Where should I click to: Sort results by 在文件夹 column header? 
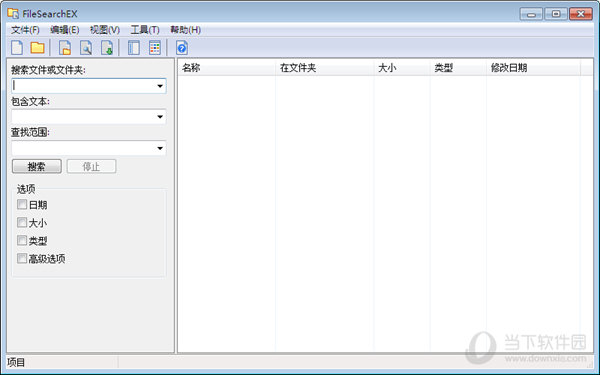click(x=324, y=68)
